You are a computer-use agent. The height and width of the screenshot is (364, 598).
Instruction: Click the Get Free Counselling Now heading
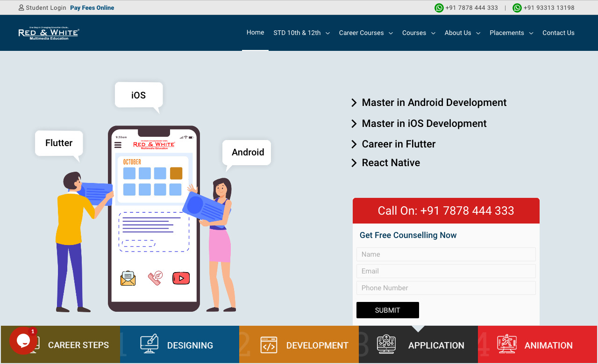point(408,235)
